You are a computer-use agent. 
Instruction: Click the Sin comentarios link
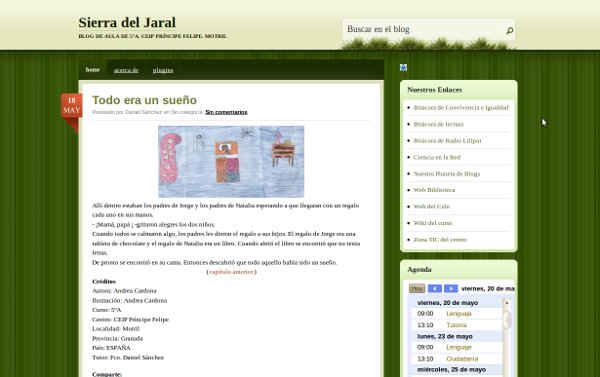click(226, 112)
